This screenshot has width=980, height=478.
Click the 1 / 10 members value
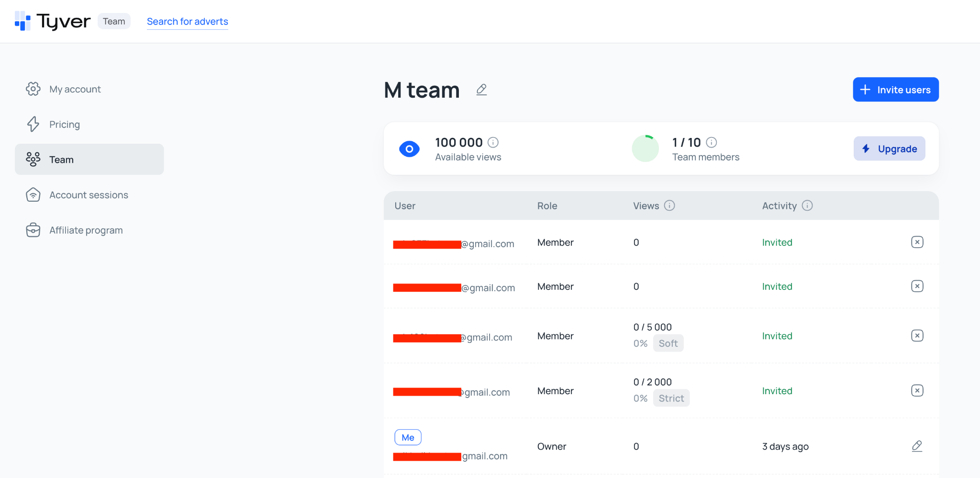686,142
